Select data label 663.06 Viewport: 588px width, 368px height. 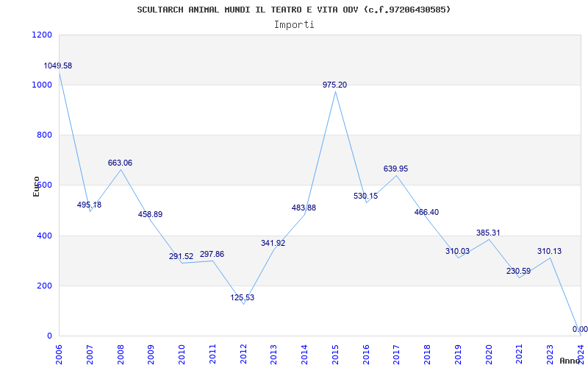tap(120, 163)
